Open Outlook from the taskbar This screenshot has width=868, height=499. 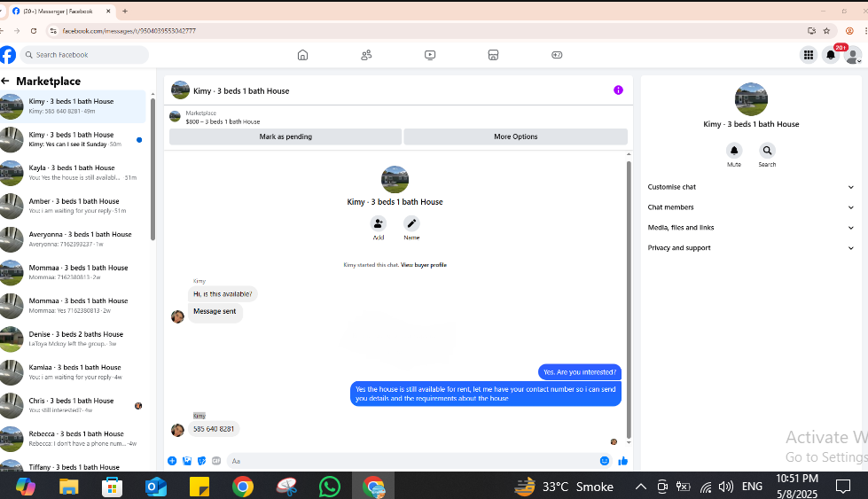[x=155, y=487]
